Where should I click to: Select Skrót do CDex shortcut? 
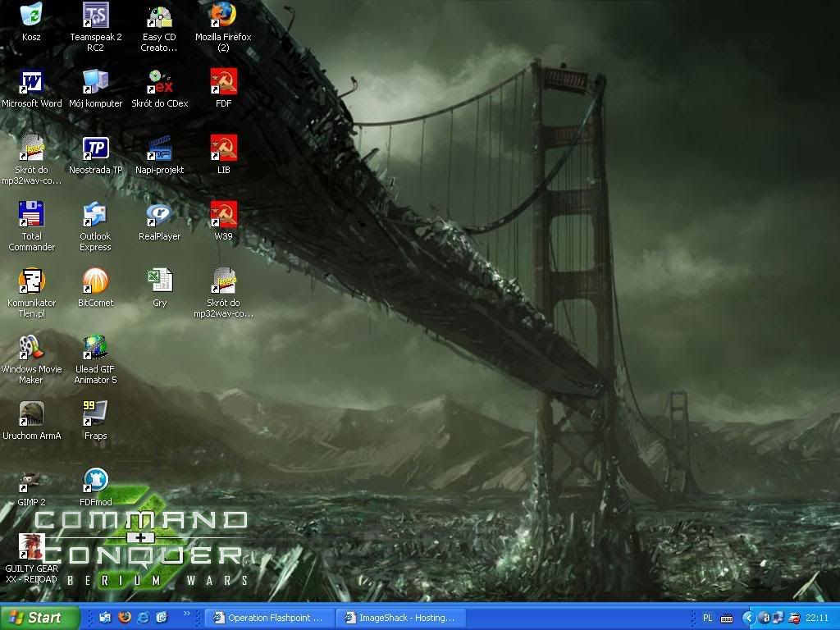tap(159, 82)
